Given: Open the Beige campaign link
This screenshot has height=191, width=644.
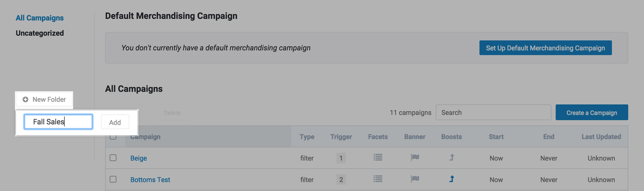Looking at the screenshot, I should click(139, 158).
